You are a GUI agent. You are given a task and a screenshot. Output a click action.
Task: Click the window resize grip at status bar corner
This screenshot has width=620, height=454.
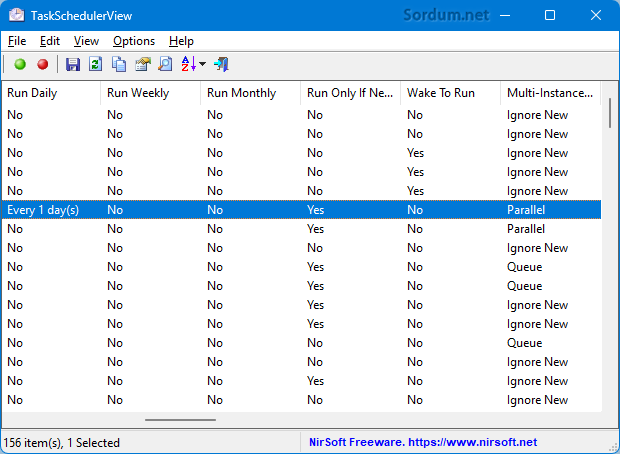(x=614, y=448)
